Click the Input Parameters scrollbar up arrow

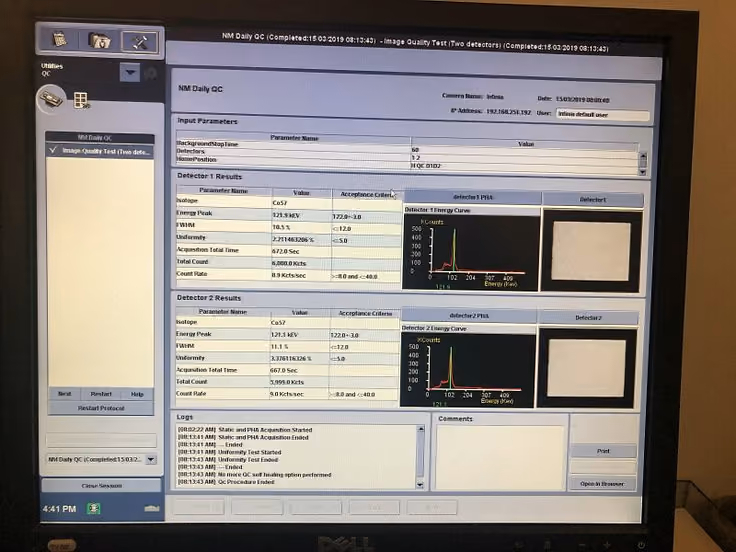pyautogui.click(x=643, y=155)
